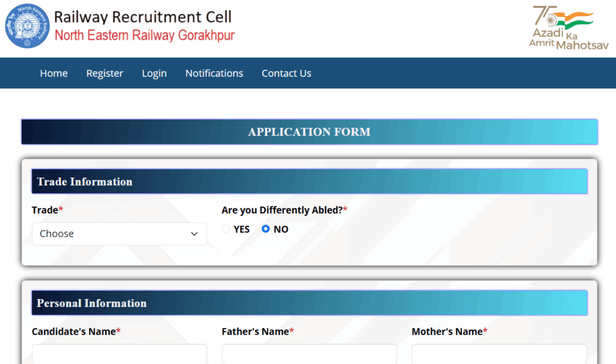Open the Register page
Viewport: 616px width, 364px height.
click(x=105, y=73)
